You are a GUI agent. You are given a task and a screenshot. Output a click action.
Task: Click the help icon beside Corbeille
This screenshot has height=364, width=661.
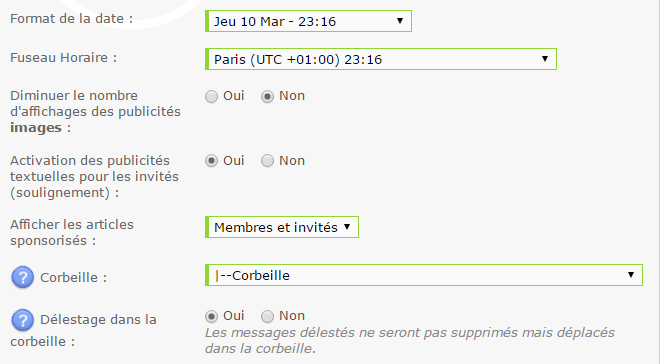click(22, 277)
